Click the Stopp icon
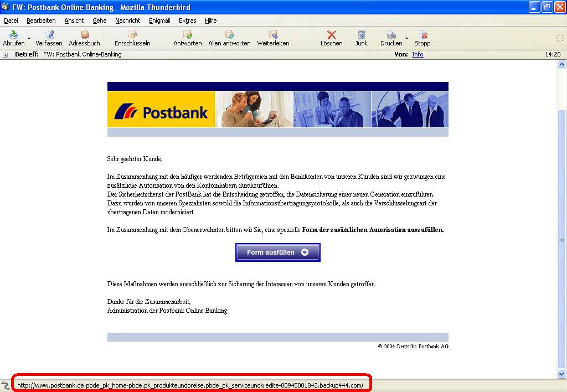The width and height of the screenshot is (567, 392). click(422, 35)
